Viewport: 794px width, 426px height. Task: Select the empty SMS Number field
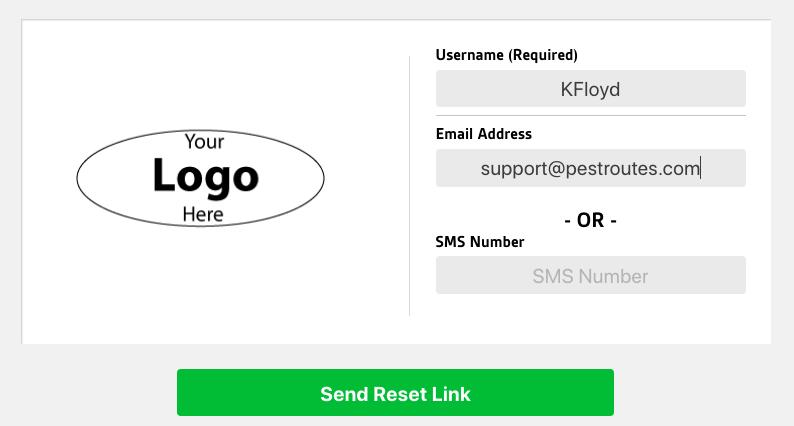pyautogui.click(x=590, y=276)
